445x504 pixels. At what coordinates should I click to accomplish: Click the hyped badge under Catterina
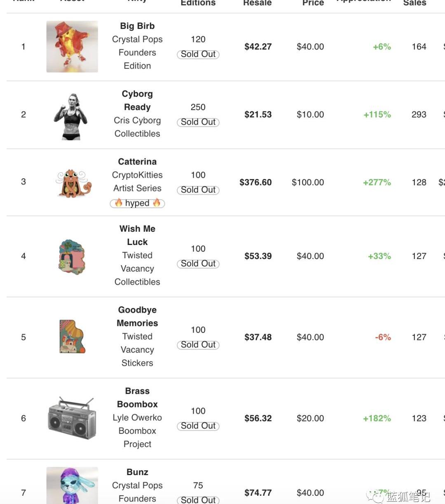[137, 203]
